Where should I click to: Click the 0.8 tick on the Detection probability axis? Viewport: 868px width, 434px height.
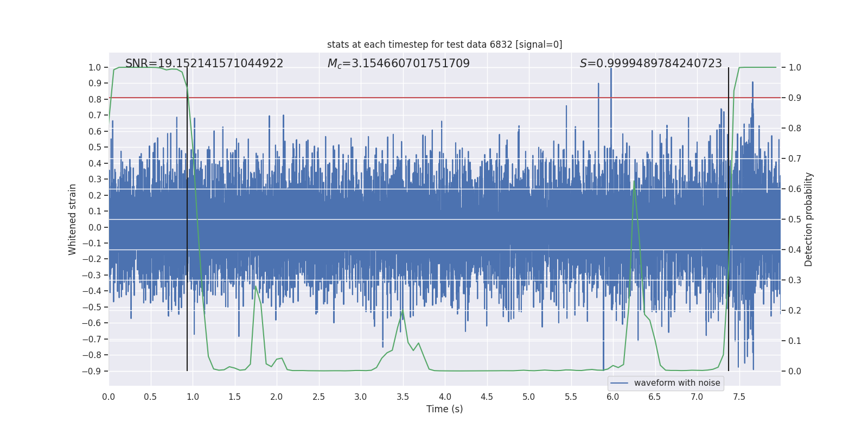coord(795,129)
